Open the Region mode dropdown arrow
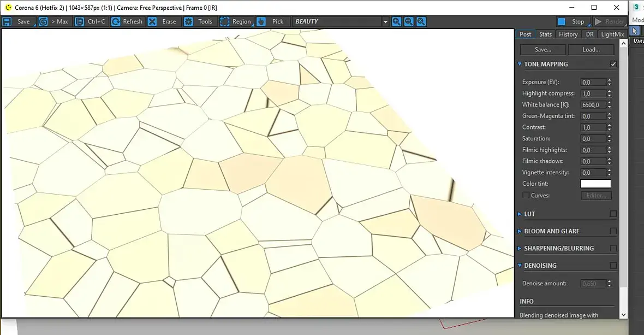644x335 pixels. [x=253, y=26]
